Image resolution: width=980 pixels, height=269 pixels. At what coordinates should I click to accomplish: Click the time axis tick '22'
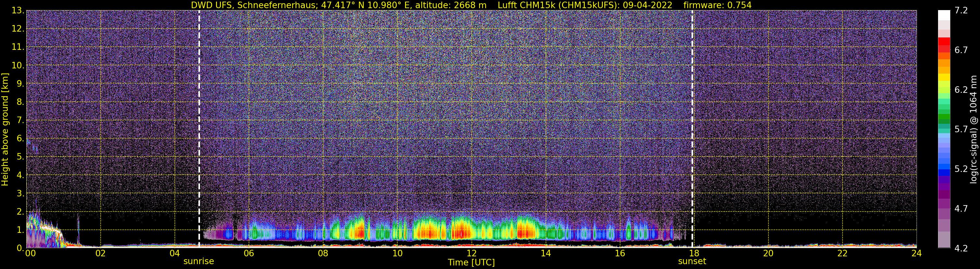point(842,253)
